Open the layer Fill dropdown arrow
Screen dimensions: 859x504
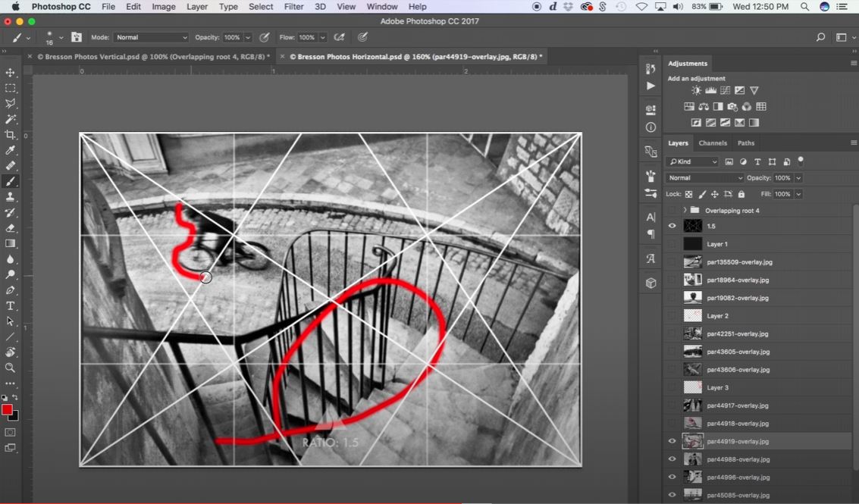(x=799, y=194)
